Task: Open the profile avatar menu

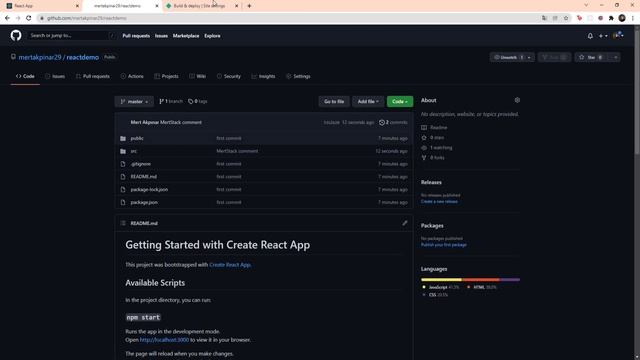Action: click(618, 36)
